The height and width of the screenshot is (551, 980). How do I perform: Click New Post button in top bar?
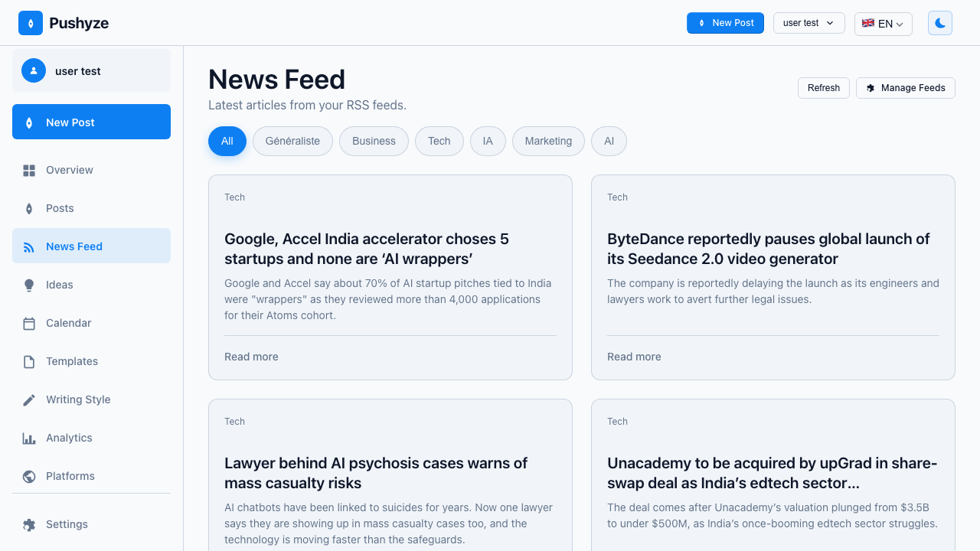coord(725,23)
